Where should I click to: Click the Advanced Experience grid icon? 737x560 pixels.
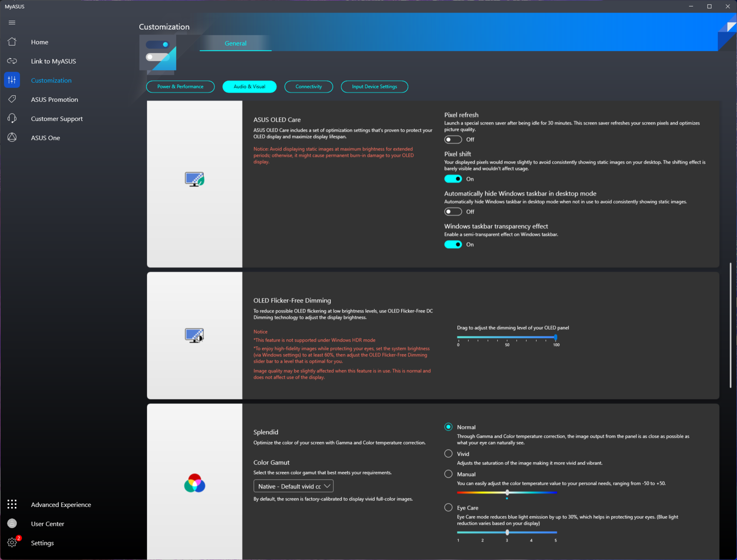click(12, 504)
